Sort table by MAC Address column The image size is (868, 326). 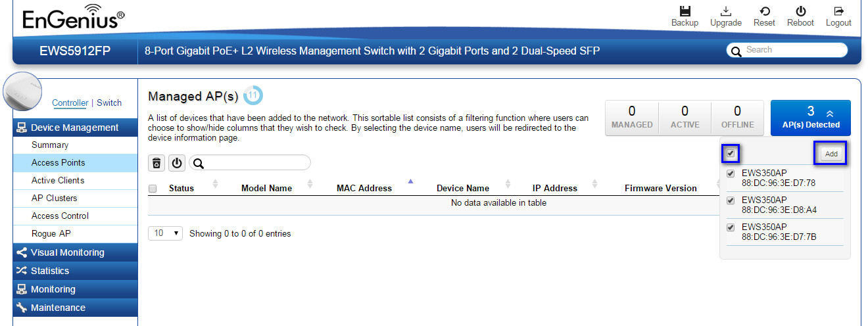pos(364,188)
